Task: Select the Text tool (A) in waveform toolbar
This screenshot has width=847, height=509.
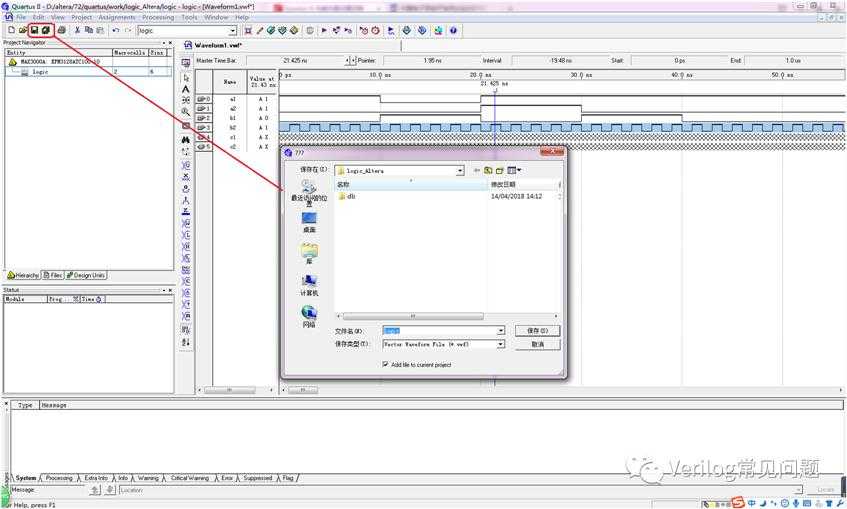Action: tap(186, 89)
